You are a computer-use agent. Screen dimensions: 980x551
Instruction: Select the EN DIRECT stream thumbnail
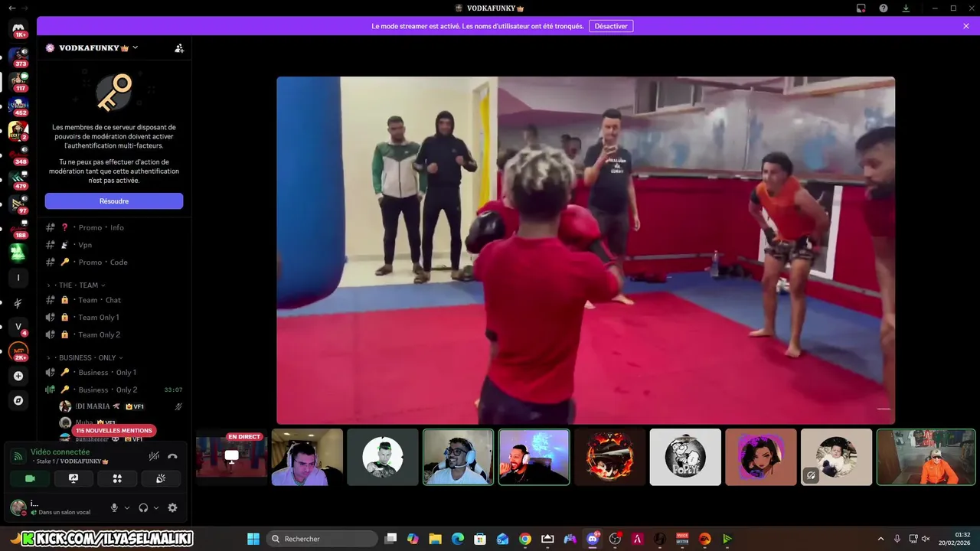[231, 457]
